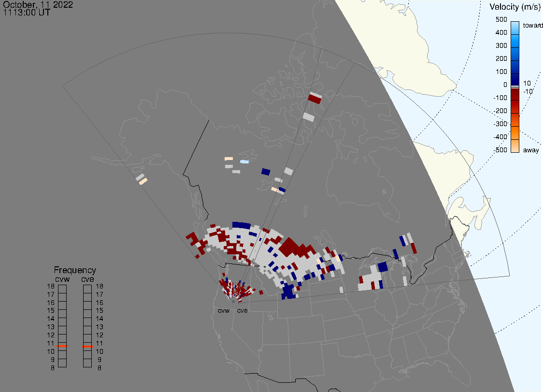Click the 8 label left of the cvw bar
Viewport: 543px width, 392px height.
click(x=53, y=368)
